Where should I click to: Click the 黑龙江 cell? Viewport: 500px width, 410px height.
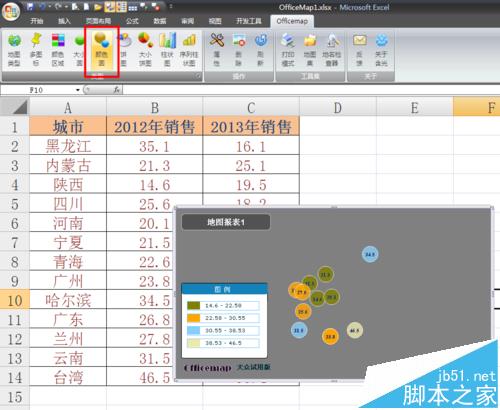pos(68,146)
